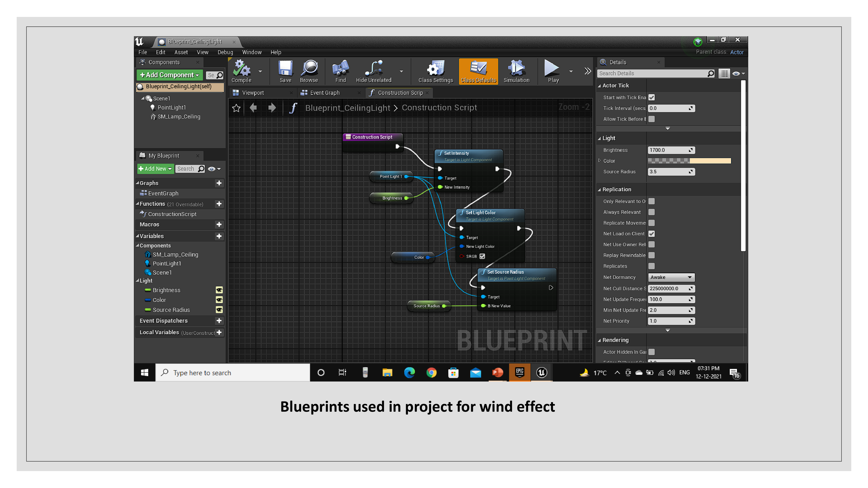Navigate back in graph history
This screenshot has height=488, width=868.
(253, 108)
